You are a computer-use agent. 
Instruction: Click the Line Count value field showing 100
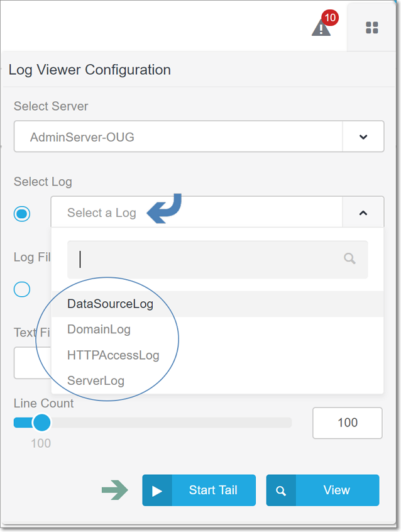347,423
